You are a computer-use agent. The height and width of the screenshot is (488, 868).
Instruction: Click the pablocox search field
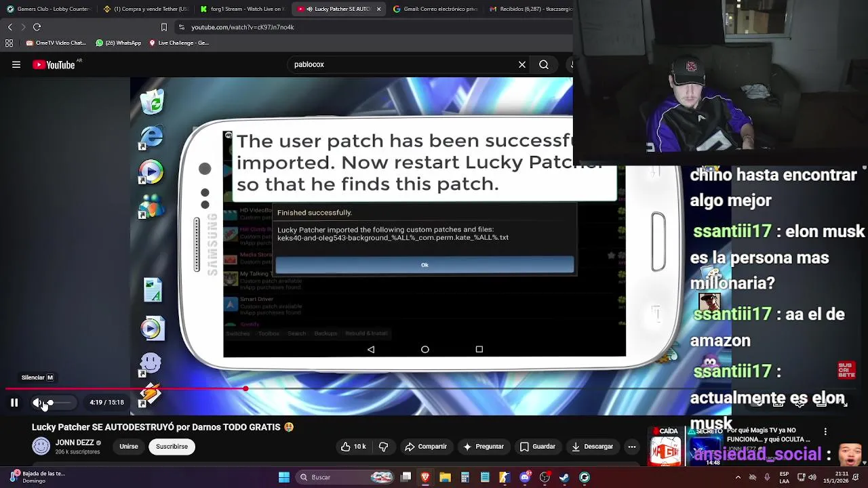[x=400, y=64]
